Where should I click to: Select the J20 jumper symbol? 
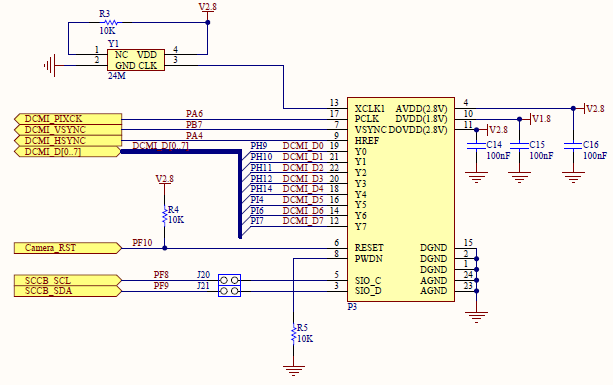tap(229, 280)
